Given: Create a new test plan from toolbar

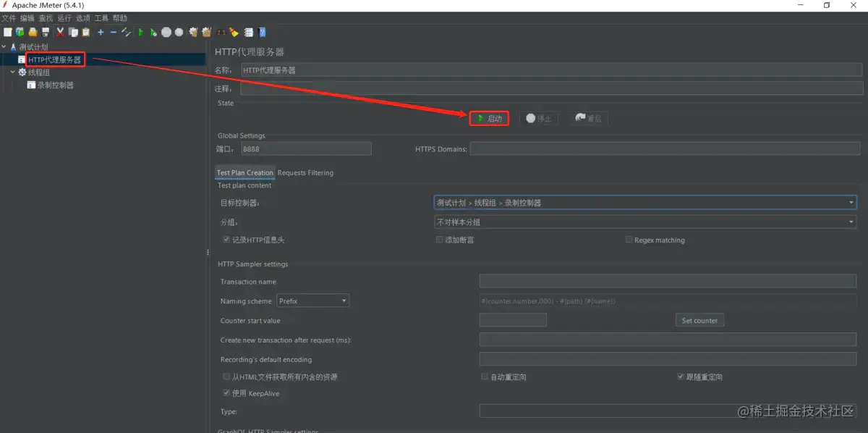Looking at the screenshot, I should 7,32.
